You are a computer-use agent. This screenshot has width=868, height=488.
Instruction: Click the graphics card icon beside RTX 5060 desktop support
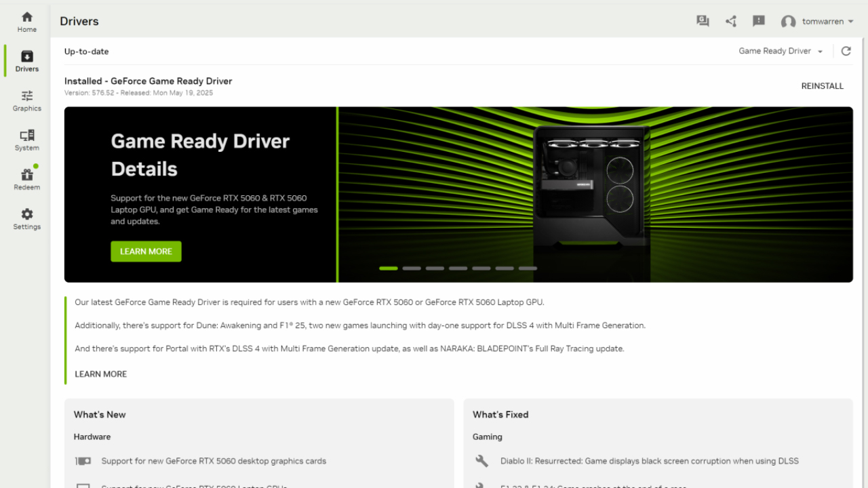83,461
